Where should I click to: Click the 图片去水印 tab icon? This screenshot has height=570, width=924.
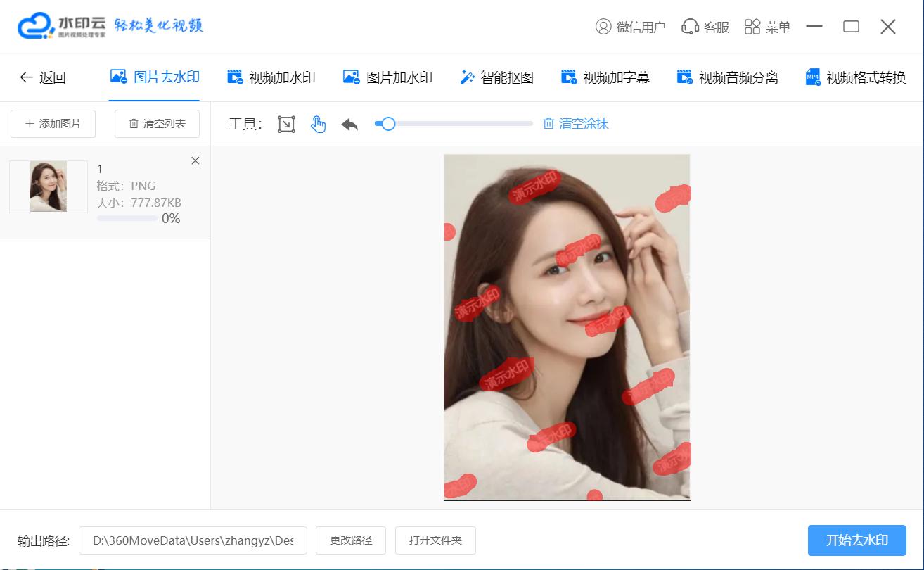point(119,77)
